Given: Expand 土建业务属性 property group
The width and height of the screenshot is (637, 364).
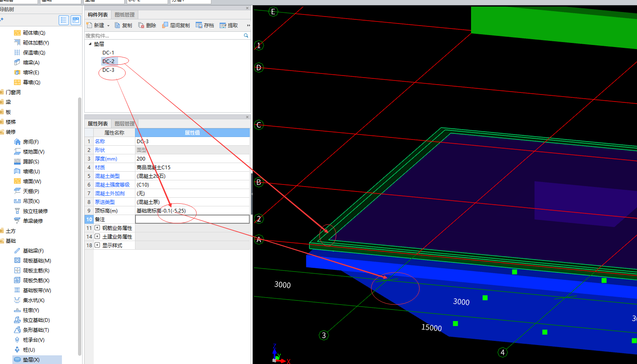Looking at the screenshot, I should coord(97,236).
